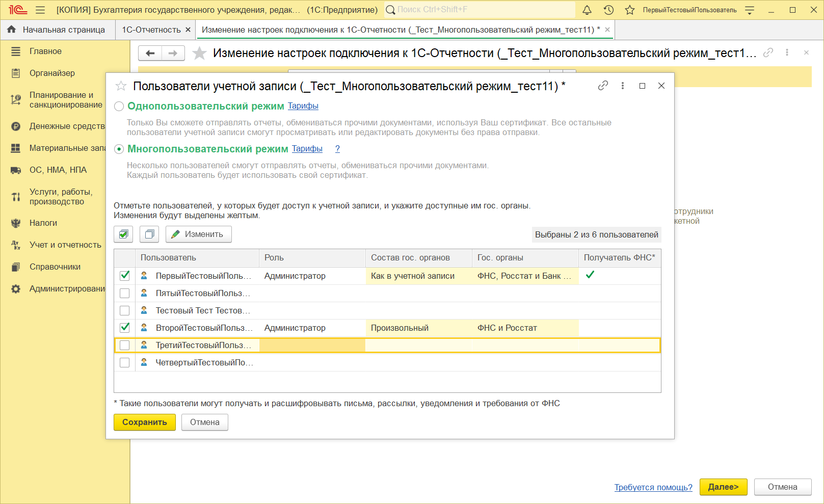The image size is (824, 504).
Task: Click in the search field Поиск
Action: tap(479, 10)
